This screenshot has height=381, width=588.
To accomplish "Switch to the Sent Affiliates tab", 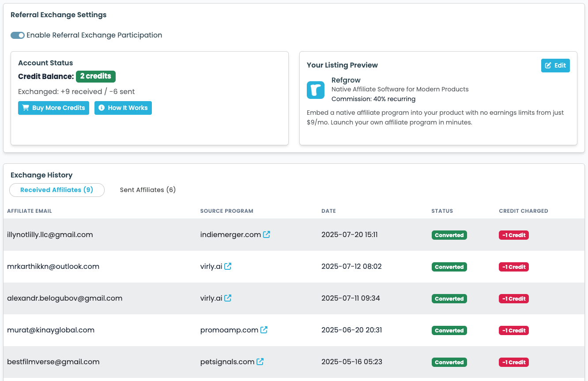I will click(x=148, y=189).
